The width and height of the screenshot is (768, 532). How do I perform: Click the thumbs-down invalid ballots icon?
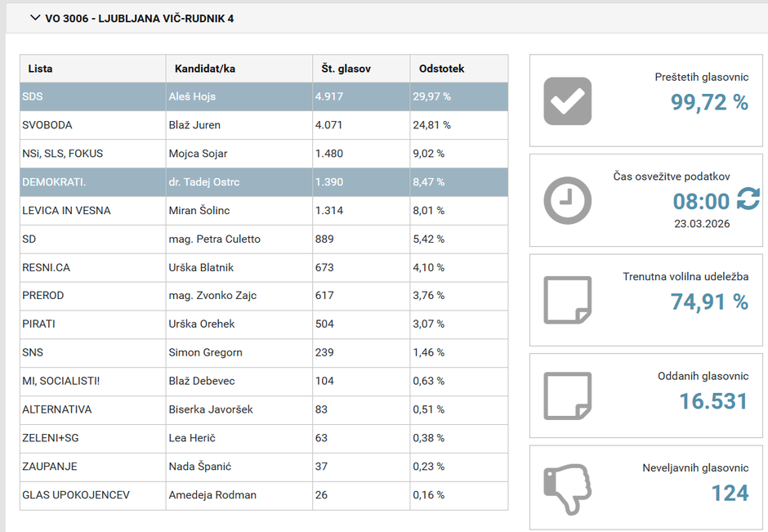click(x=567, y=489)
